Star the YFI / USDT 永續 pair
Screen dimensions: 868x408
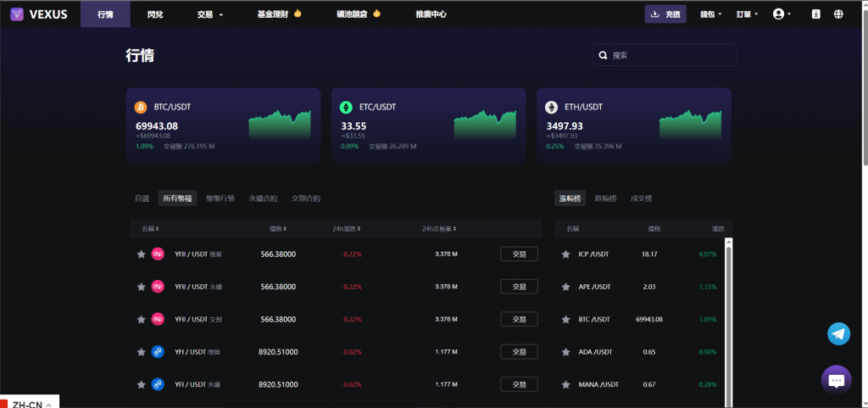[142, 384]
